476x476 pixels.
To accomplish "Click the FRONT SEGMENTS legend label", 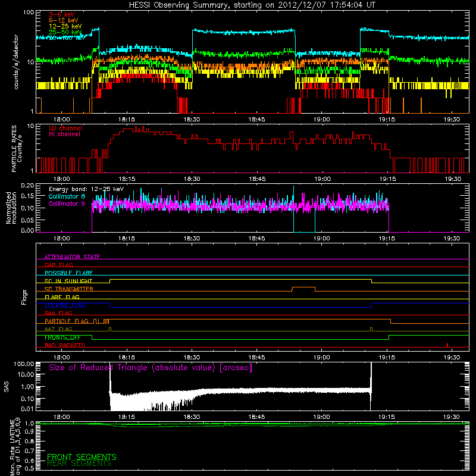I will [x=82, y=457].
